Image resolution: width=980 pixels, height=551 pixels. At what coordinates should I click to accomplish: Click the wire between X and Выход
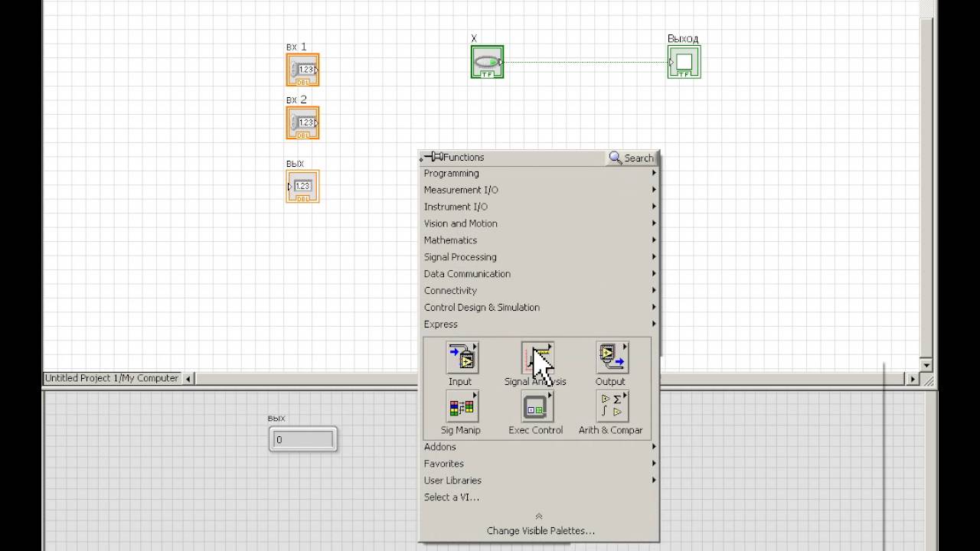[x=586, y=62]
